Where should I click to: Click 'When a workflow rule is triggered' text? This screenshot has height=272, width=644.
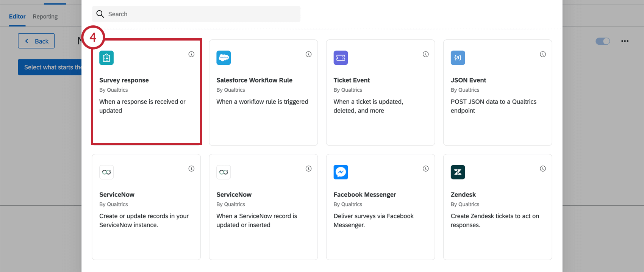pyautogui.click(x=262, y=102)
